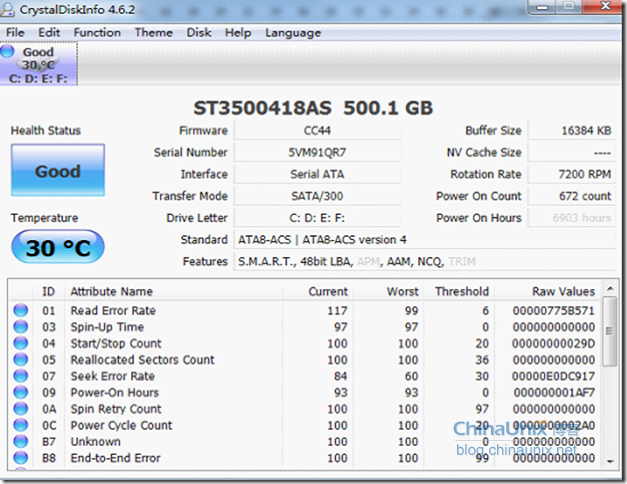627x484 pixels.
Task: Click raw value 00000775B571
Action: (x=553, y=310)
